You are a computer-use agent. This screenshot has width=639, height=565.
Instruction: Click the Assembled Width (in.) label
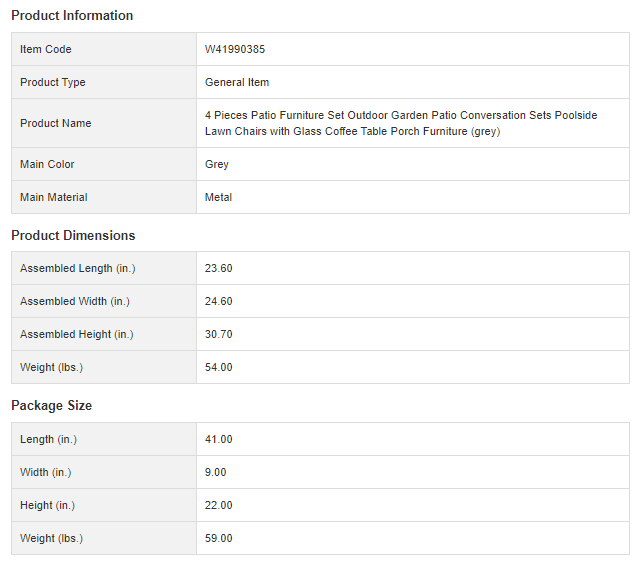point(75,302)
